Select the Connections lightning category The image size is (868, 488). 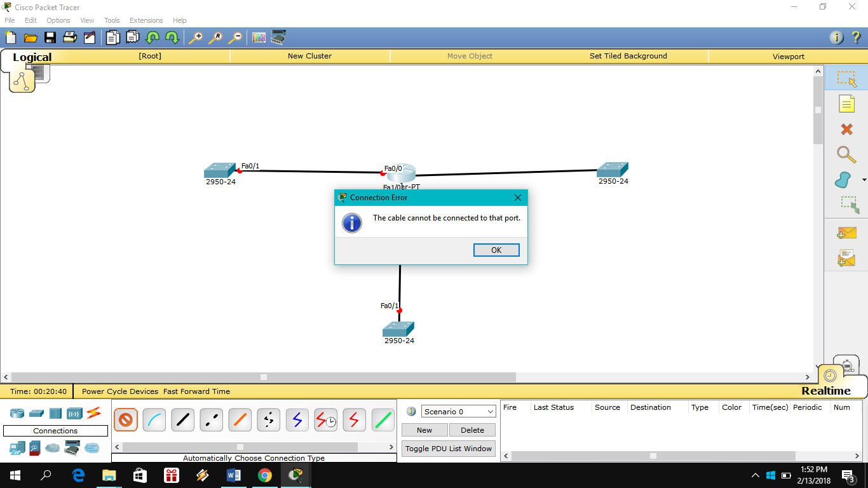[94, 413]
